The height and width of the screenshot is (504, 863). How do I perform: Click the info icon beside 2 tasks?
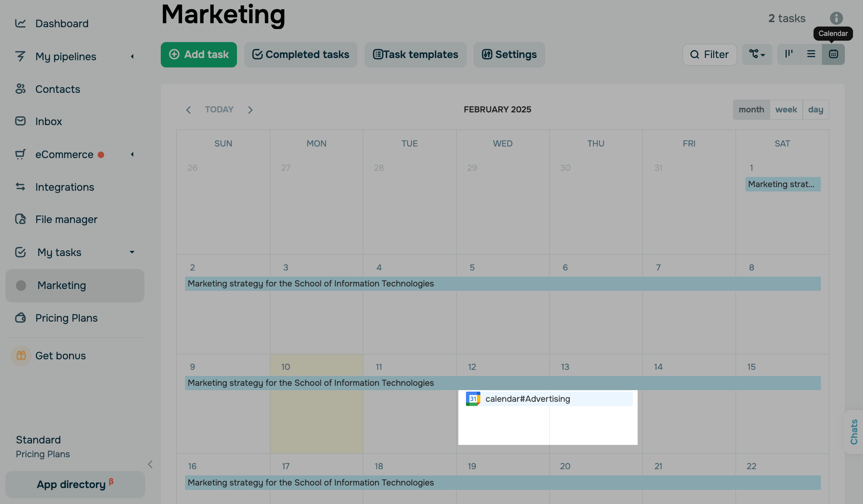tap(836, 18)
